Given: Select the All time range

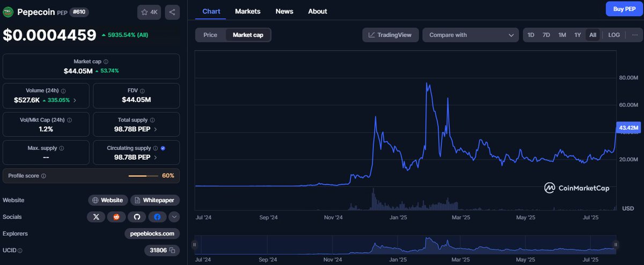Looking at the screenshot, I should click(x=592, y=35).
